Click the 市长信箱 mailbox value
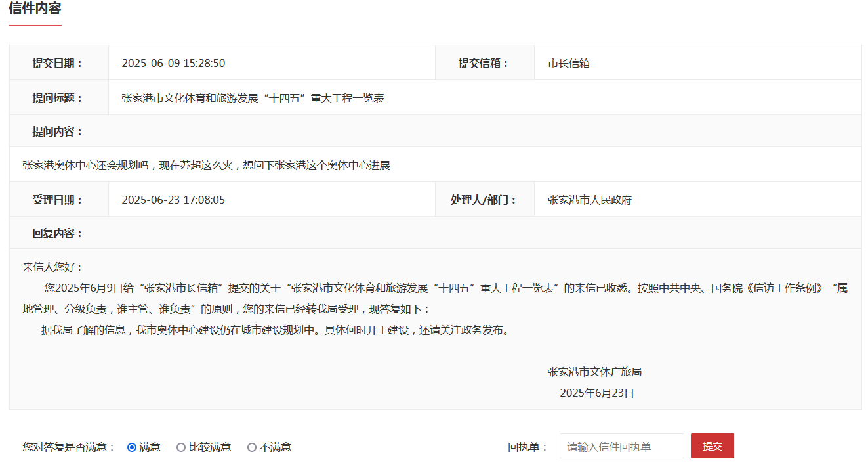868x465 pixels. point(569,63)
